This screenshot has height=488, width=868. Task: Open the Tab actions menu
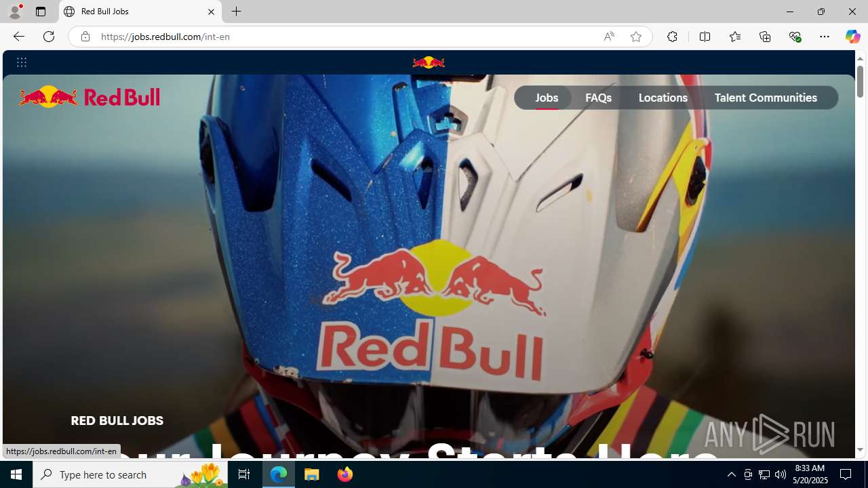pos(41,12)
